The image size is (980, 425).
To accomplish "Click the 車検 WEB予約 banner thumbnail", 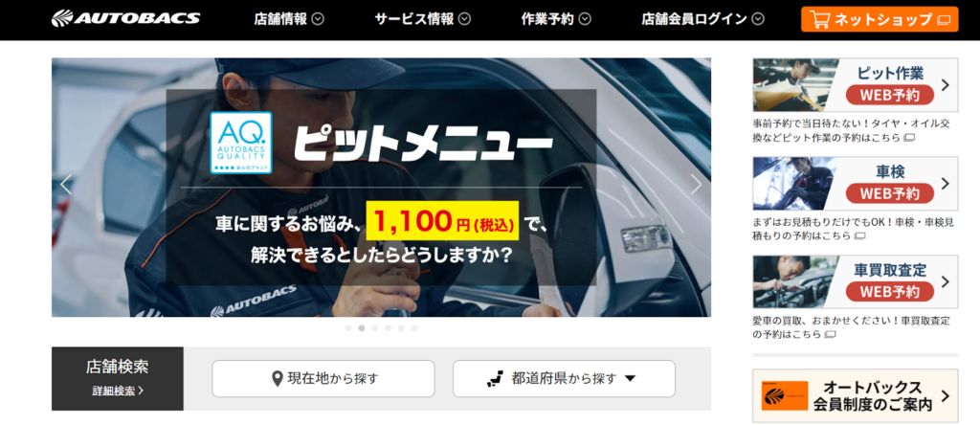I will pyautogui.click(x=795, y=183).
